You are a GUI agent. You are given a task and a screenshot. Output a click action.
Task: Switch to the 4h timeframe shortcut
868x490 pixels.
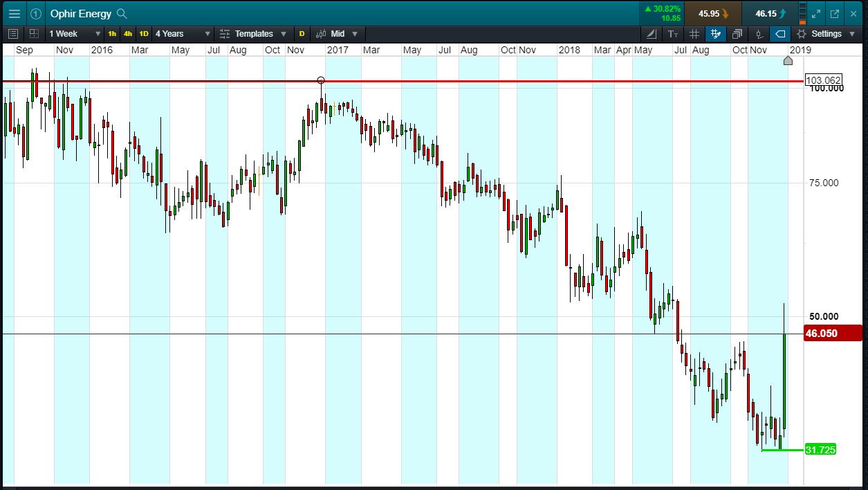click(x=128, y=33)
